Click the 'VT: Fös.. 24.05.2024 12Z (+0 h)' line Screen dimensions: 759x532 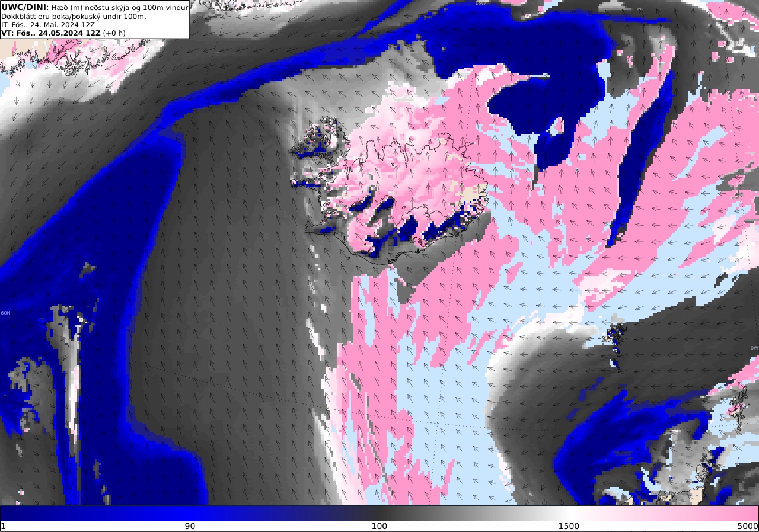tap(63, 33)
